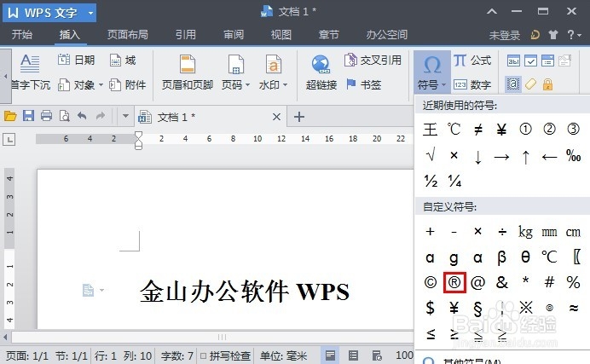Insert the kg unit symbol
The width and height of the screenshot is (590, 364).
click(x=525, y=232)
